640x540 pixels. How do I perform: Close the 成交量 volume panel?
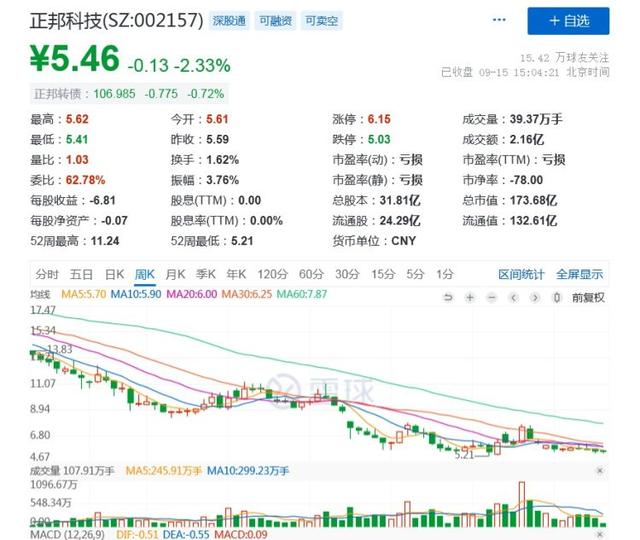click(x=600, y=471)
